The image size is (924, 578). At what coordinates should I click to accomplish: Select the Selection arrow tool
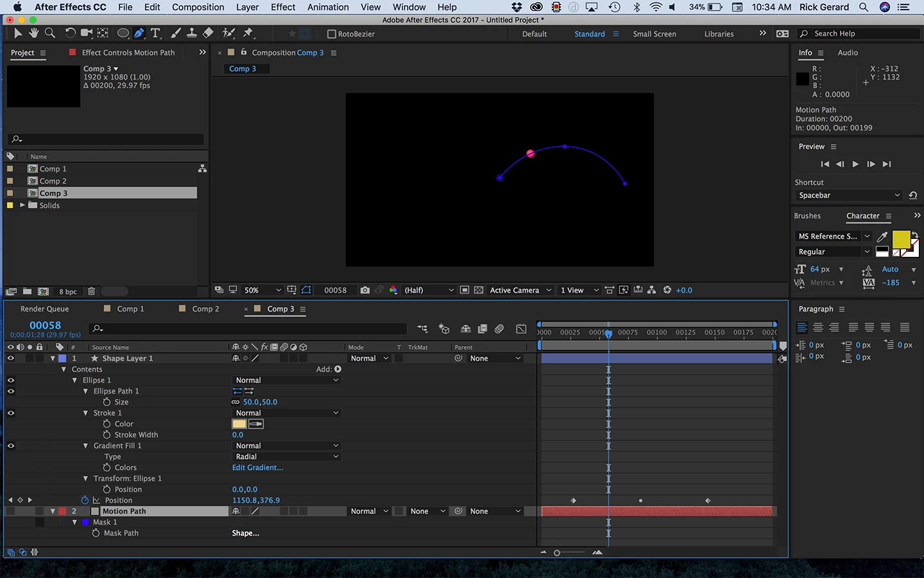[18, 33]
